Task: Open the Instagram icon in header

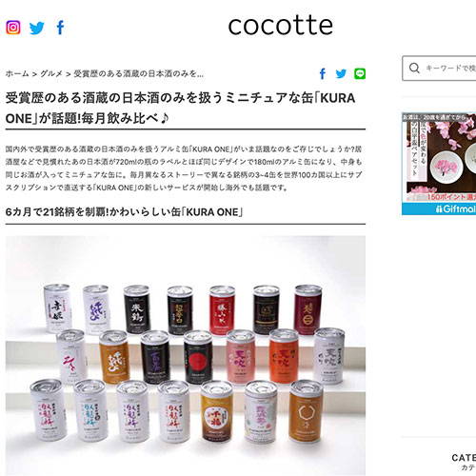Action: (x=13, y=28)
